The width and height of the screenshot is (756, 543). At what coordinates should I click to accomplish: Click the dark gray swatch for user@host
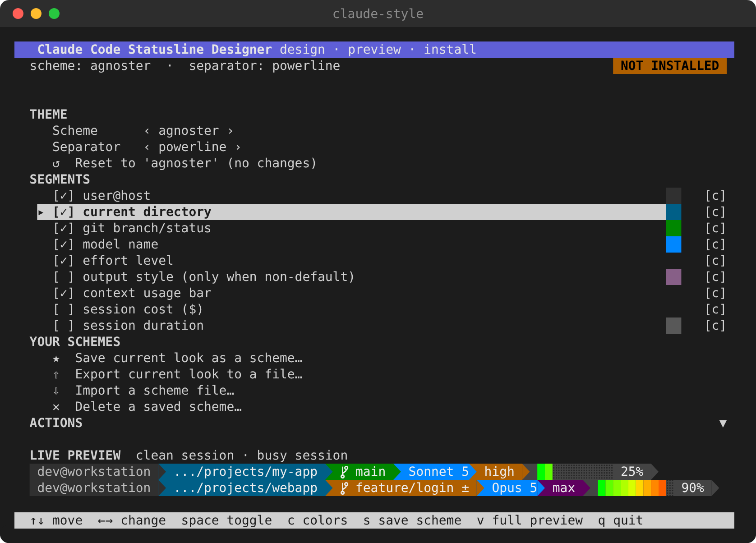click(x=673, y=196)
